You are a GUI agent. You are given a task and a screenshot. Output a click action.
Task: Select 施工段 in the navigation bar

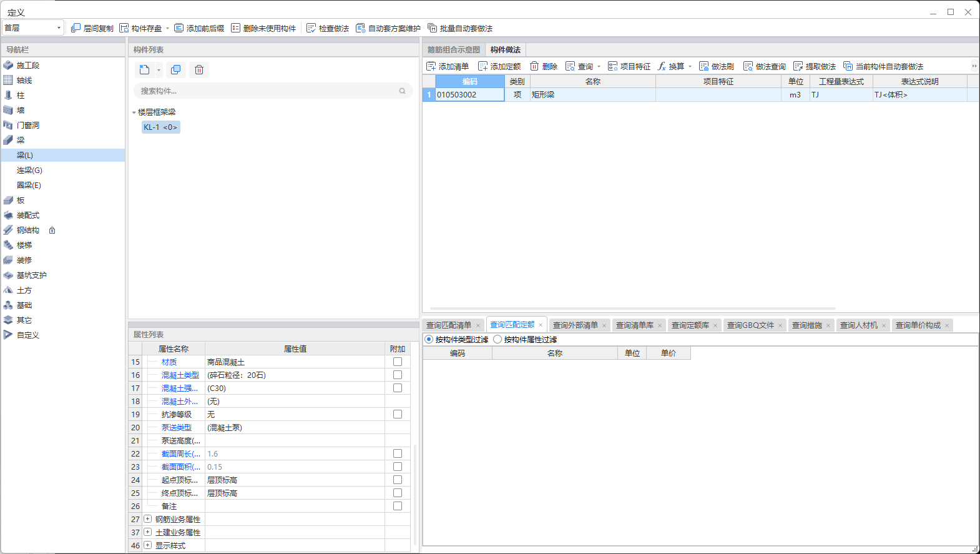(28, 66)
